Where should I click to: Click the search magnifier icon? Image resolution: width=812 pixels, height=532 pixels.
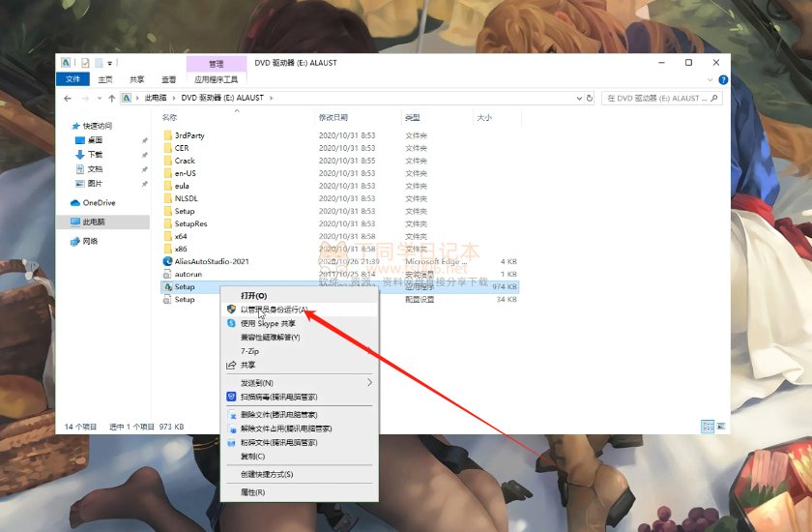[x=714, y=98]
